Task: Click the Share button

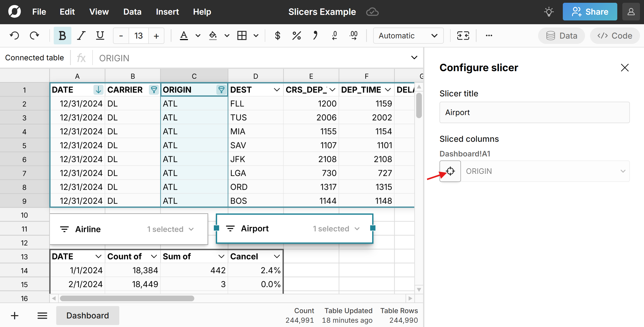Action: (x=590, y=11)
